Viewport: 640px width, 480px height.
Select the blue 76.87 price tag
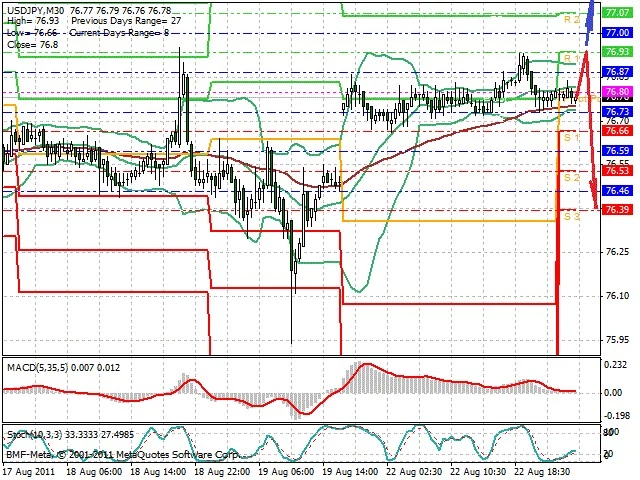coord(618,71)
